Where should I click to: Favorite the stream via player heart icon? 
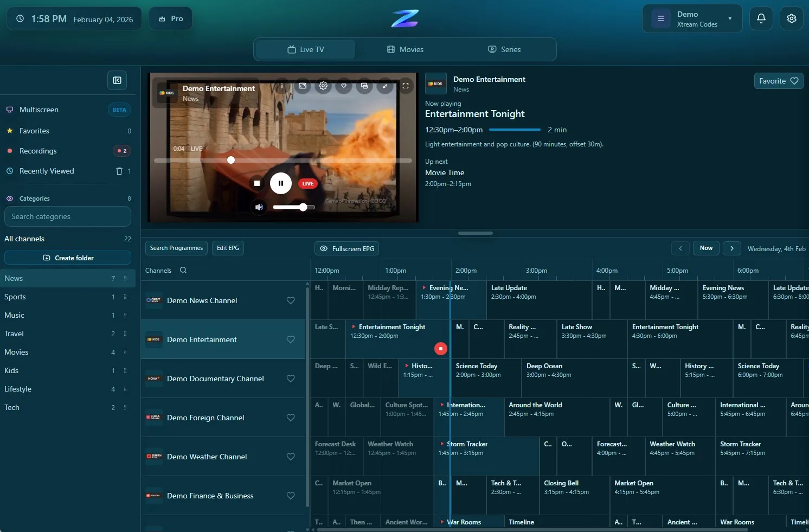344,86
